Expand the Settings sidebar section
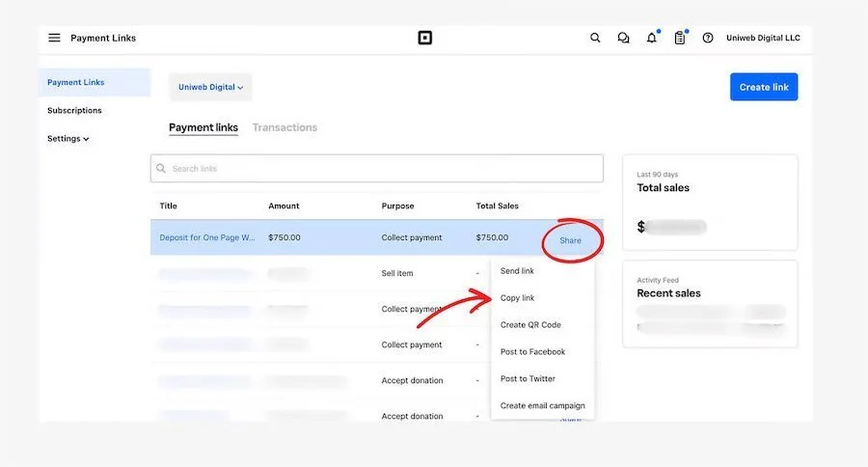The width and height of the screenshot is (868, 467). 68,139
